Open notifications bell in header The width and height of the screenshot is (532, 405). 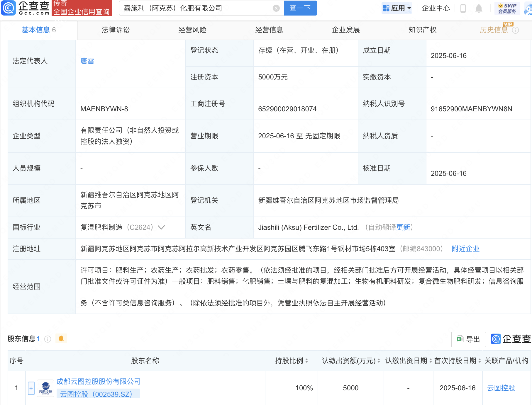(479, 8)
